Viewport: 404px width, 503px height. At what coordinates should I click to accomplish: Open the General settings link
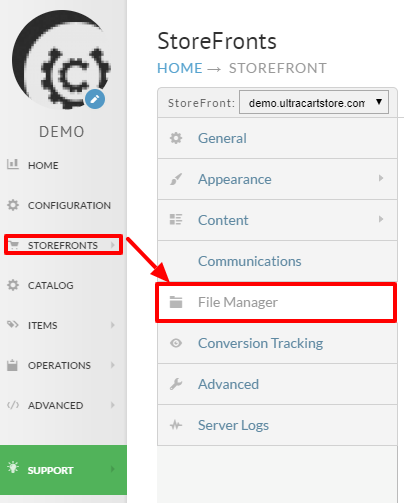click(222, 138)
